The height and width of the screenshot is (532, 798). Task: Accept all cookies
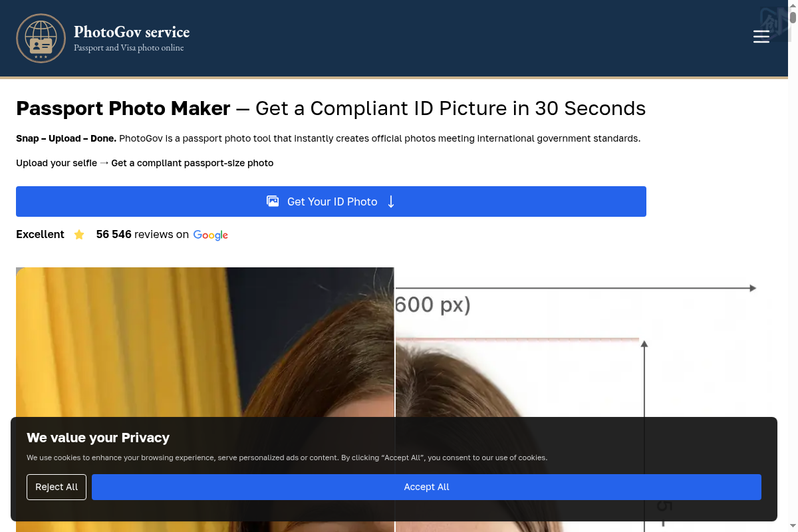point(426,487)
